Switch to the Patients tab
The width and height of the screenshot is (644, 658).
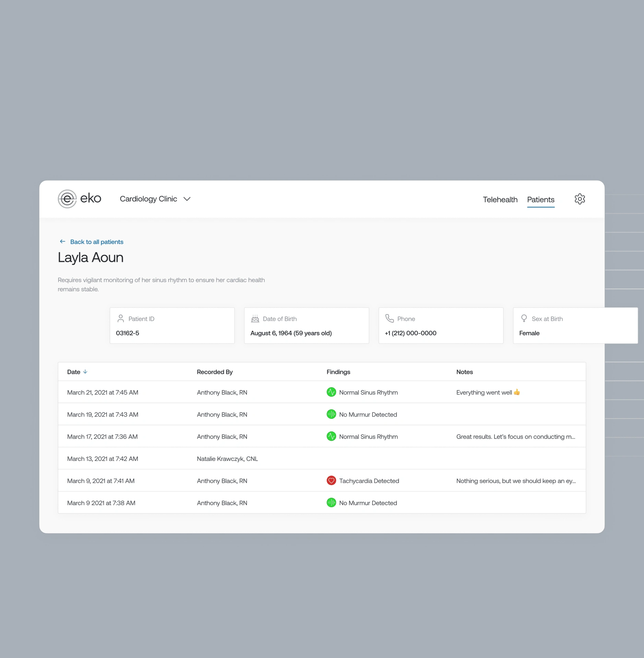(x=541, y=199)
